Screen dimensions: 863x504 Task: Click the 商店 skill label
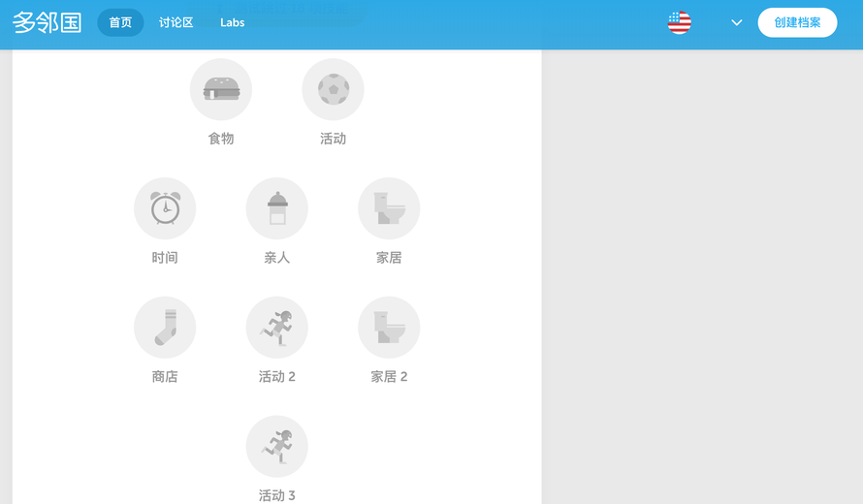coord(165,376)
